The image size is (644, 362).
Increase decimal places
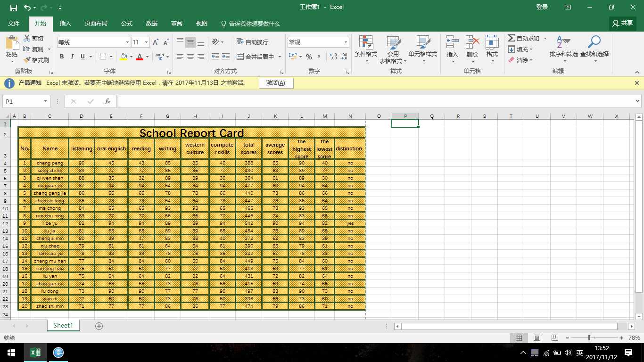click(334, 57)
